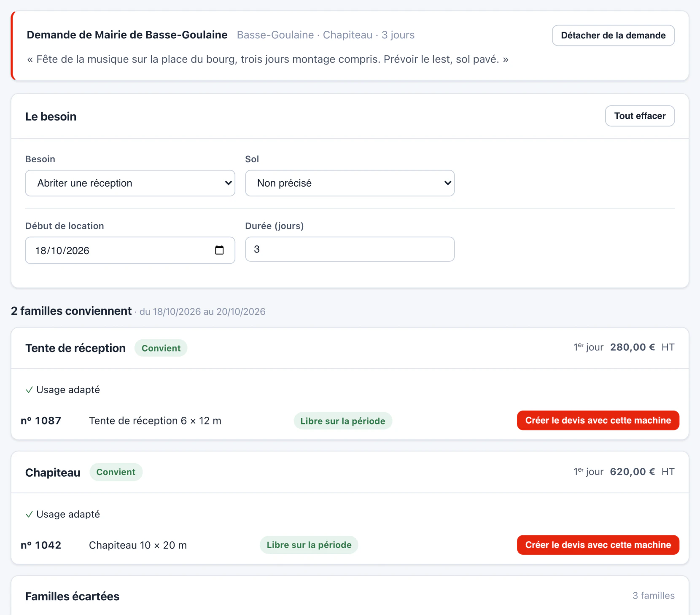Click the date range du 18/10/2026 au 20/10/2026
700x615 pixels.
(202, 312)
